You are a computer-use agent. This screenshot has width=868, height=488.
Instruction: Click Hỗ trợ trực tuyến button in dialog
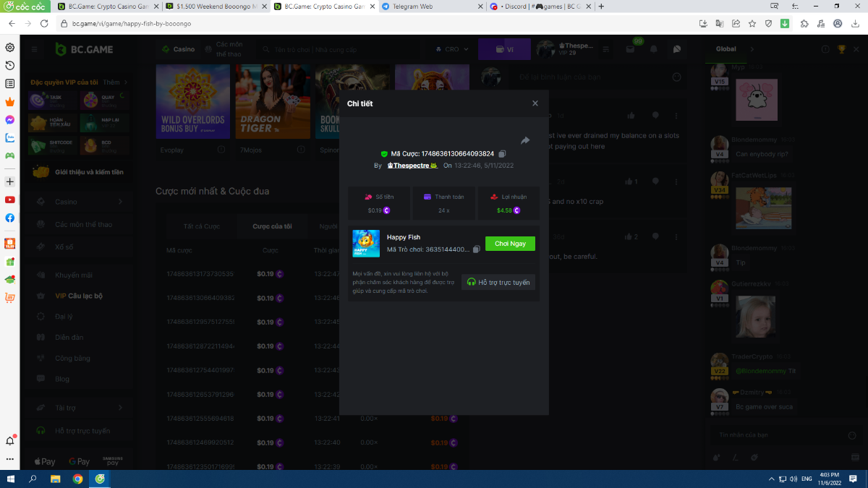498,282
